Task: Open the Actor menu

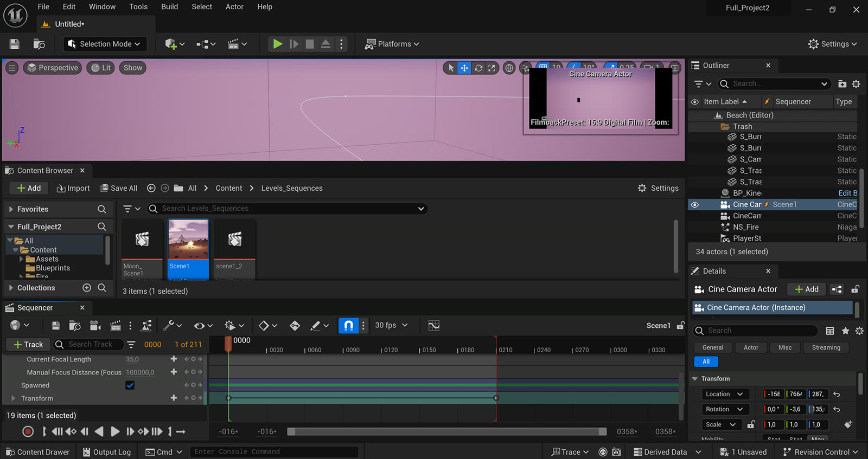Action: [234, 7]
